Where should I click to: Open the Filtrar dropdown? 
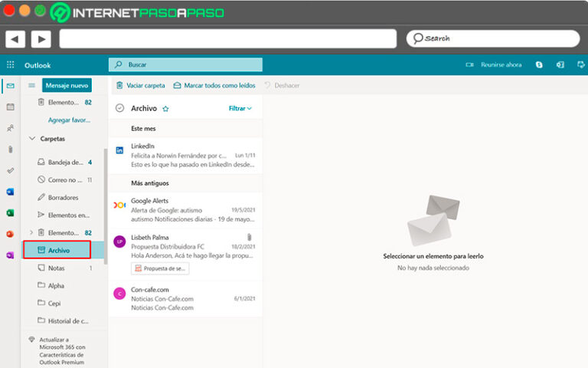[x=240, y=109]
